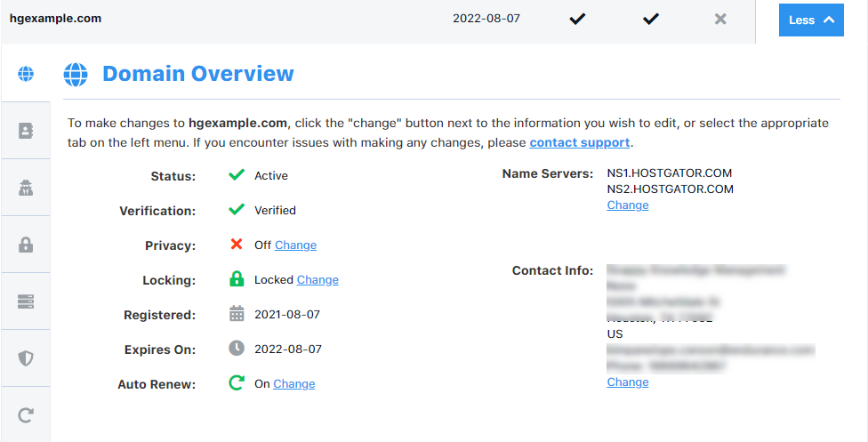
Task: Open the auto renew arrow sidebar tab
Action: click(x=26, y=414)
